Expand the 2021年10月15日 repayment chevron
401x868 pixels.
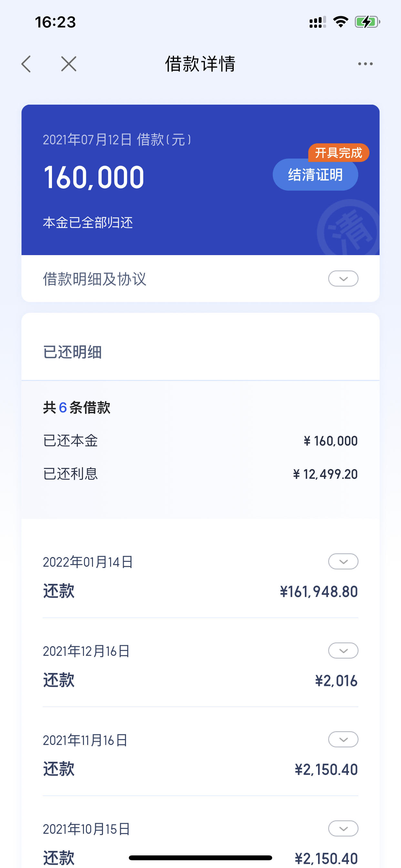point(343,828)
